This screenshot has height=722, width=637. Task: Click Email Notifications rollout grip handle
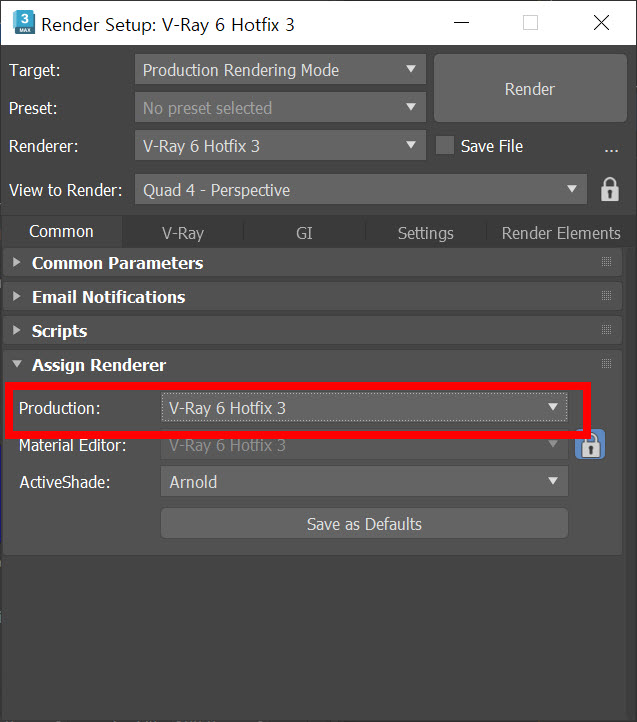point(606,296)
